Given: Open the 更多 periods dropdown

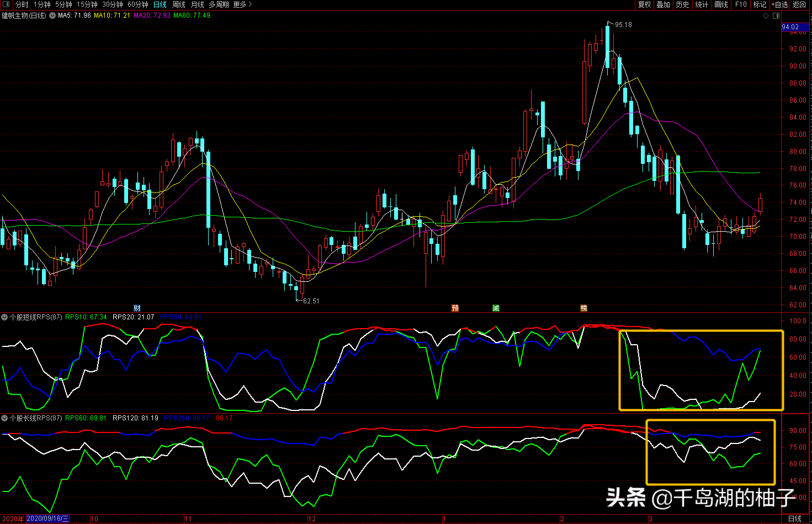Looking at the screenshot, I should click(x=242, y=4).
